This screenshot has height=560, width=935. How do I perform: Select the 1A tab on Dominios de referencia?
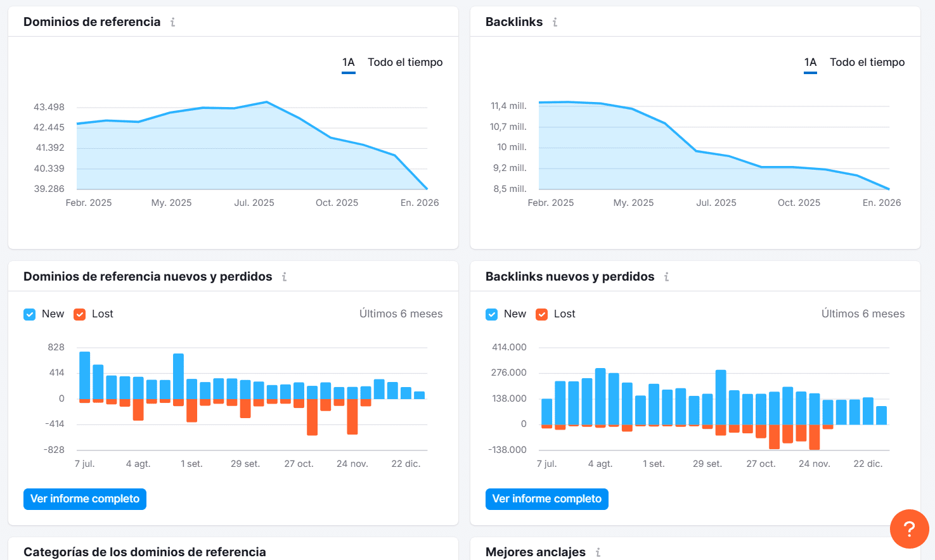point(348,62)
